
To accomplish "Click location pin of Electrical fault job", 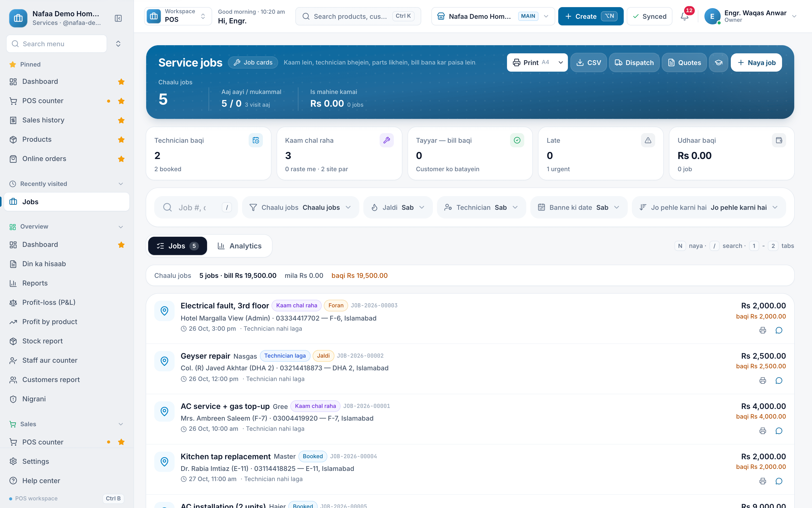I will coord(164,311).
